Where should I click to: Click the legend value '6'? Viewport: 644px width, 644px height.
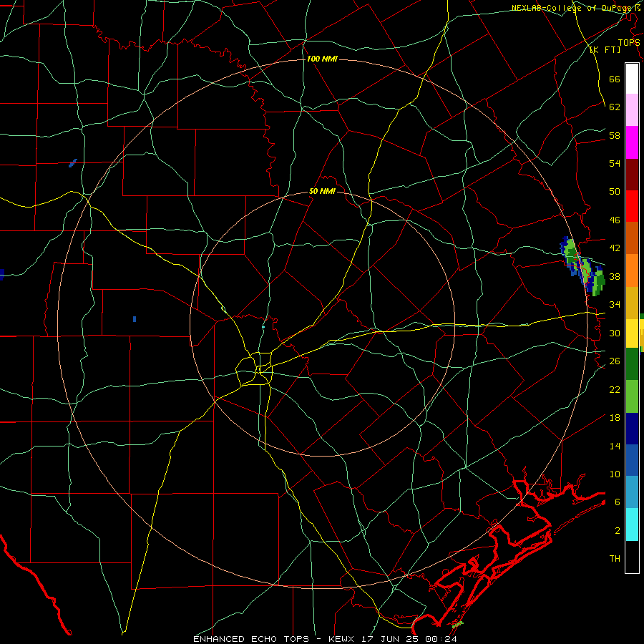(x=618, y=502)
